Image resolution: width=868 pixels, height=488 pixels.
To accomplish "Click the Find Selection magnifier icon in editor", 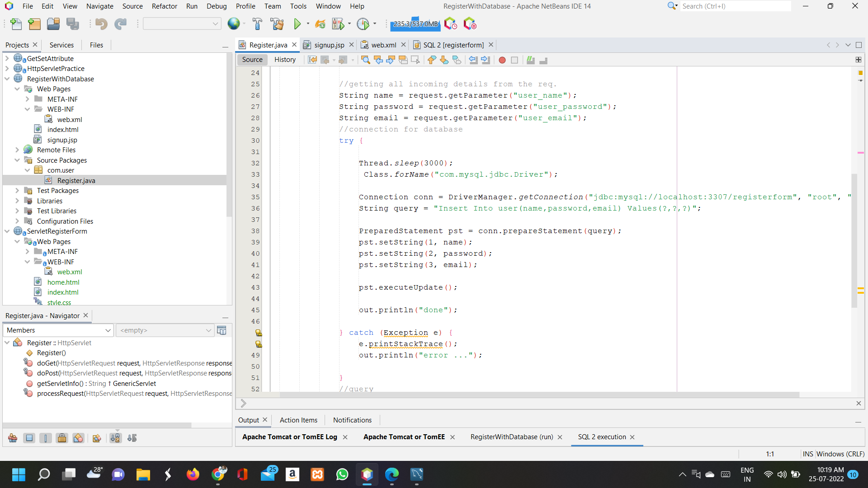I will point(366,60).
